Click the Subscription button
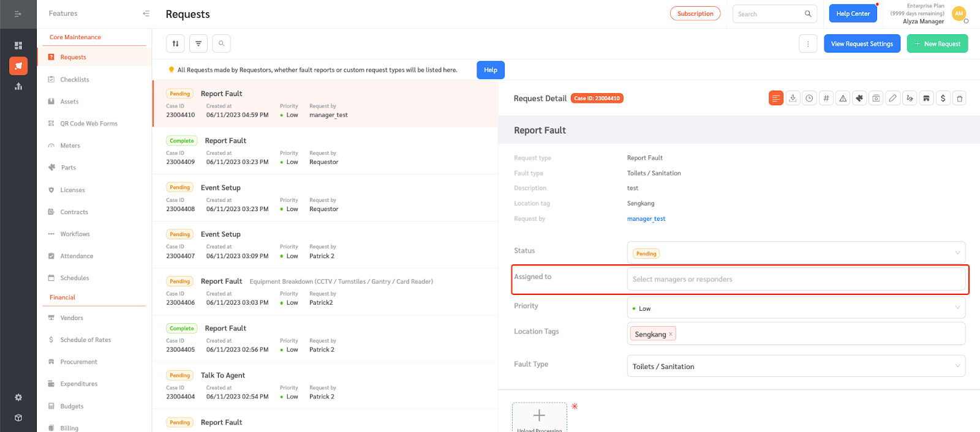This screenshot has width=980, height=432. coord(695,13)
